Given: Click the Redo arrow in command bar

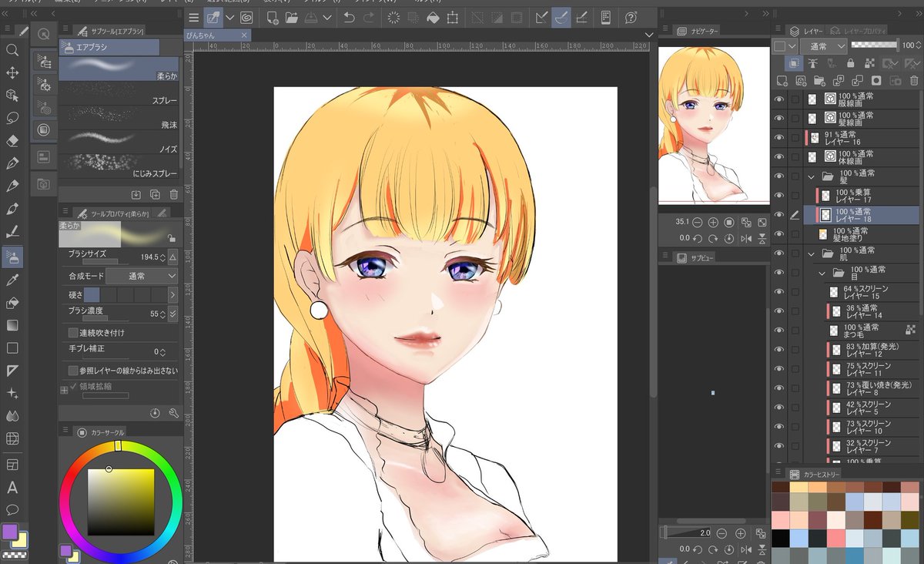Looking at the screenshot, I should point(369,17).
